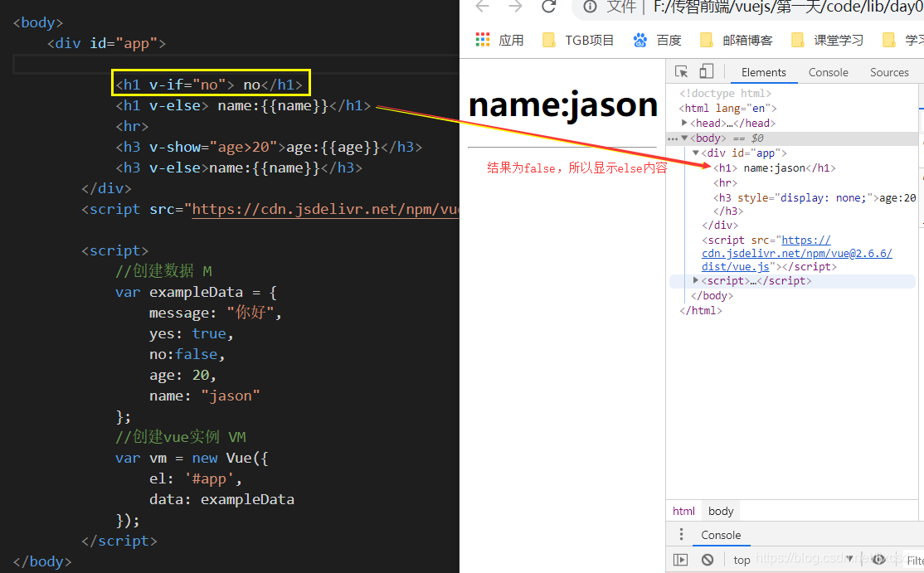The image size is (924, 573).
Task: Open the 邮箱博客 bookmark folder
Action: (736, 40)
